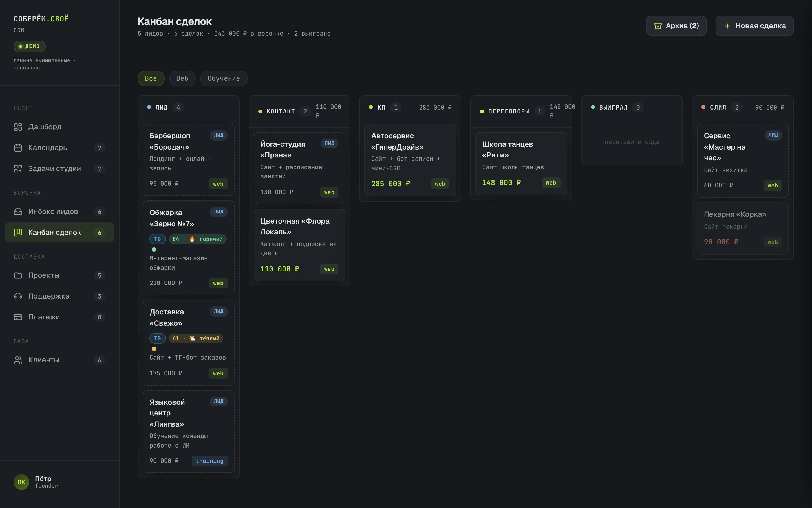Image resolution: width=812 pixels, height=508 pixels.
Task: Click the Поддержка headphones icon
Action: (18, 296)
